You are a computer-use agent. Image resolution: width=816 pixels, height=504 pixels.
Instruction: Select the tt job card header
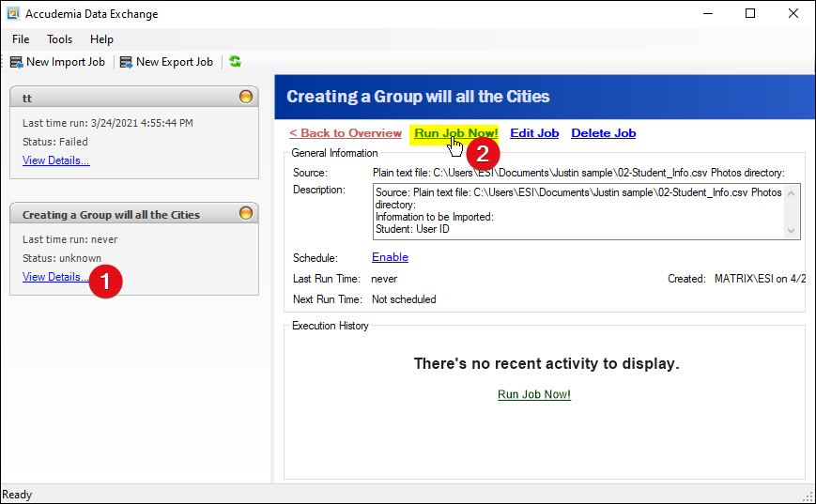click(x=134, y=98)
